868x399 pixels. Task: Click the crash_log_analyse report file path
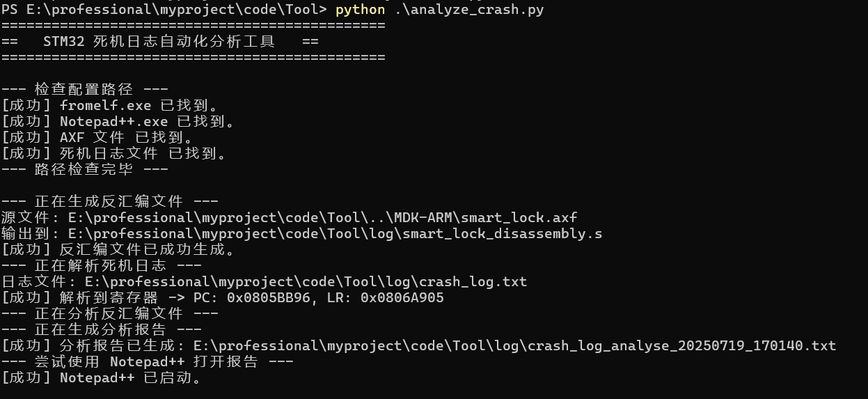[514, 346]
